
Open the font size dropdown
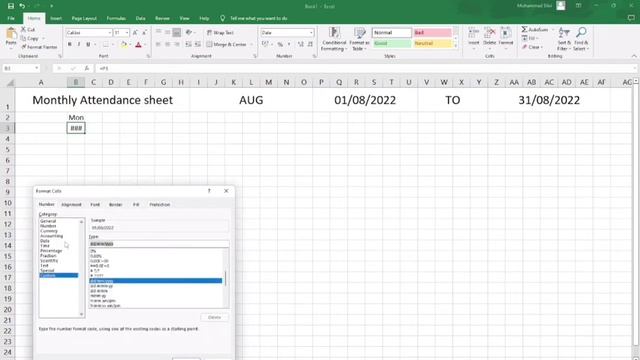click(127, 33)
